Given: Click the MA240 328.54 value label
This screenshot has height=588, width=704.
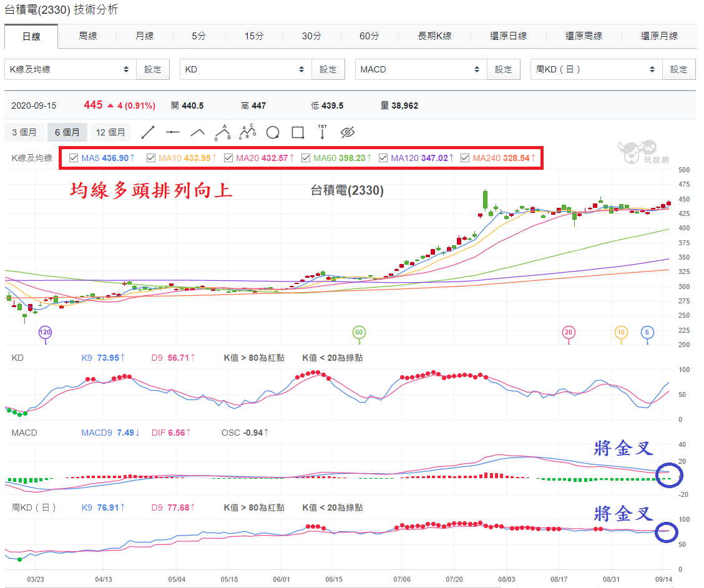Looking at the screenshot, I should click(x=504, y=158).
